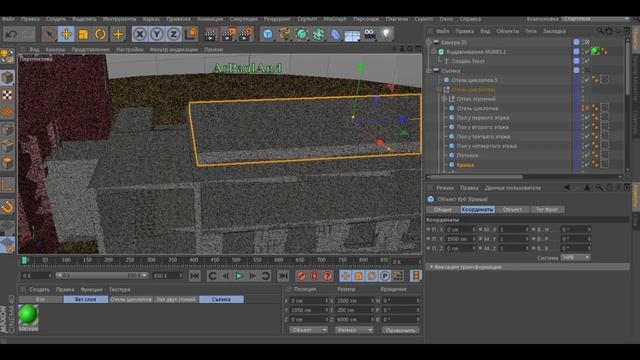The width and height of the screenshot is (640, 360).
Task: Expand the Фиксация трансформации section
Action: click(x=527, y=267)
